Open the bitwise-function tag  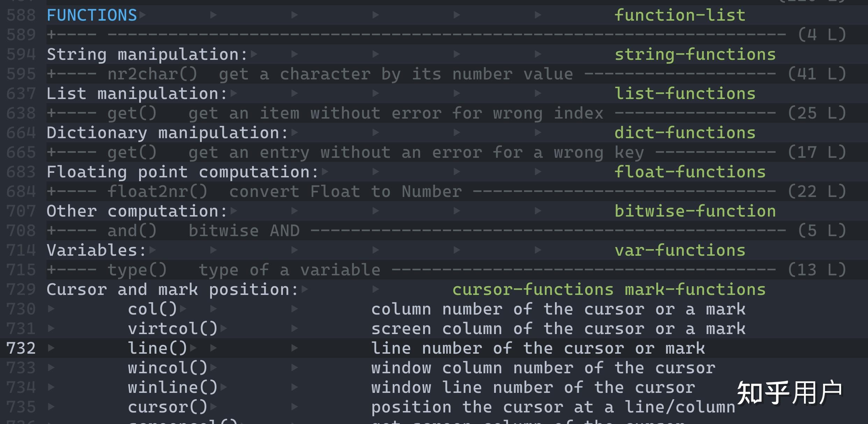coord(695,211)
